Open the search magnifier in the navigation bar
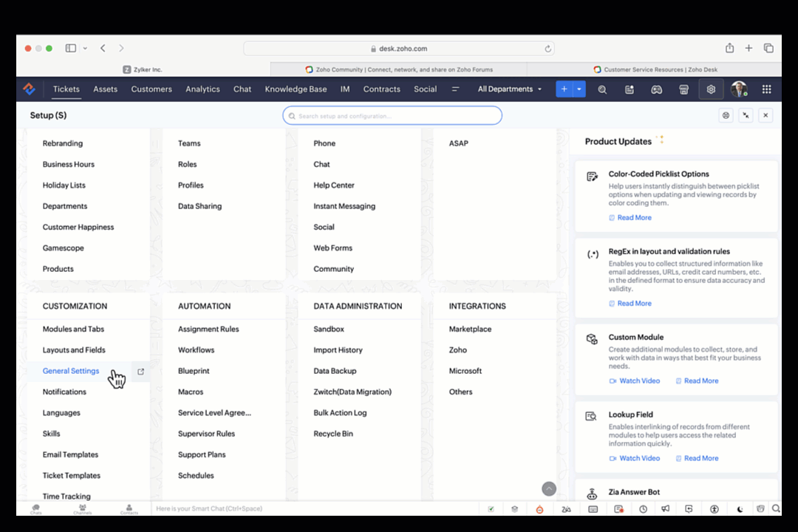Screen dimensions: 798x532 (602, 89)
